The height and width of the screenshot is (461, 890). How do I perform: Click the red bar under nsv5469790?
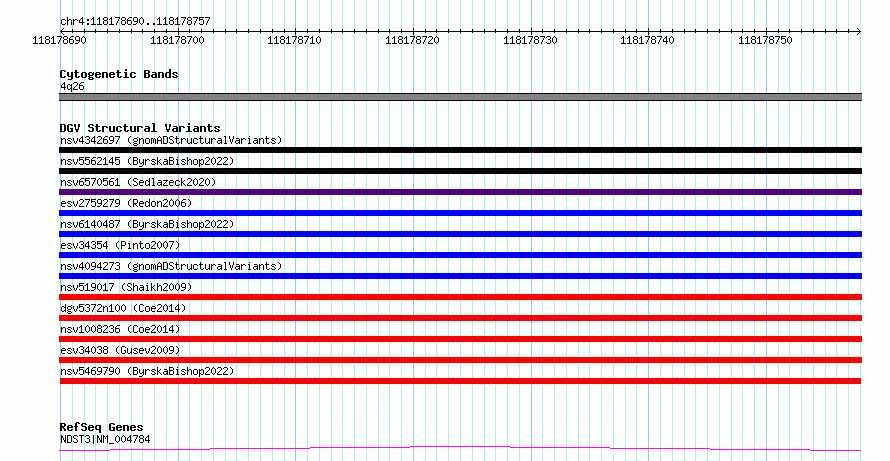pyautogui.click(x=460, y=381)
